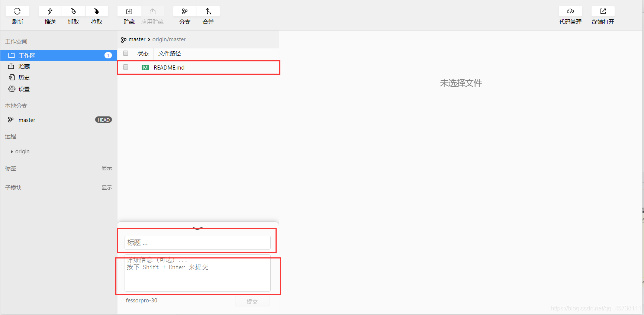Click the HEAD badge on master
644x315 pixels.
103,120
